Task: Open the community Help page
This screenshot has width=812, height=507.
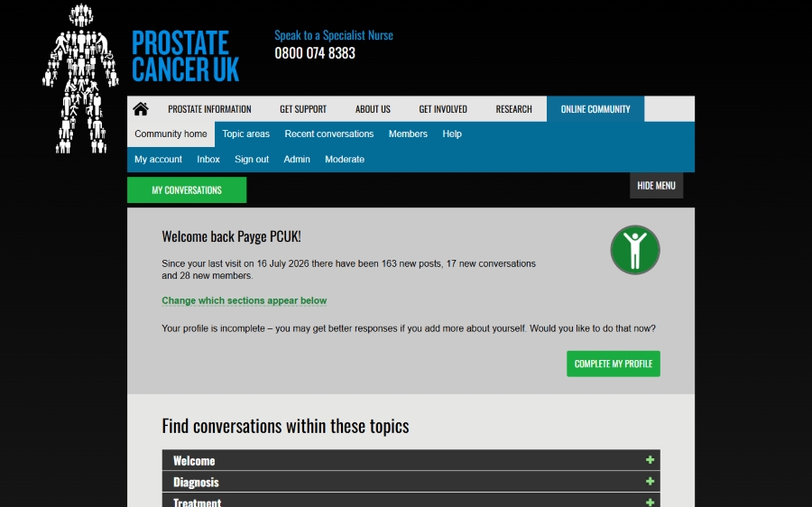Action: coord(452,134)
